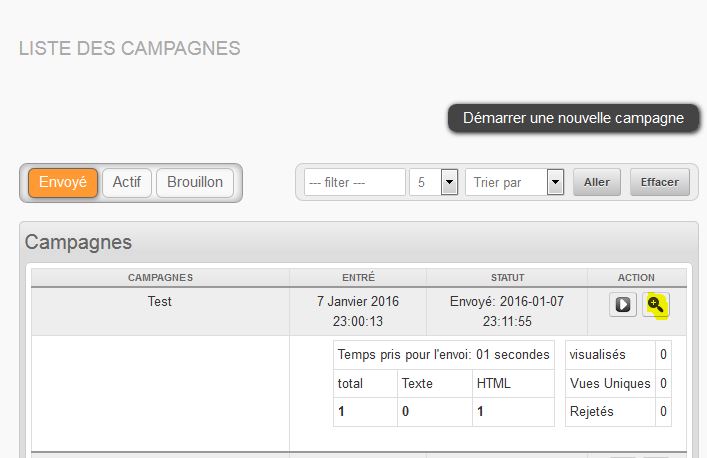Click the Effacer button
707x458 pixels.
click(x=659, y=183)
